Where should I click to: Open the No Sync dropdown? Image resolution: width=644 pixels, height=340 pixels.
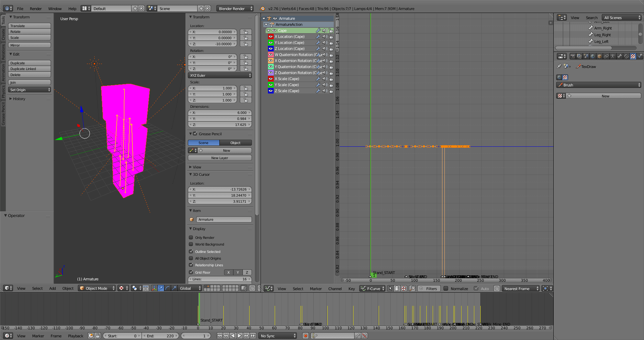click(278, 336)
